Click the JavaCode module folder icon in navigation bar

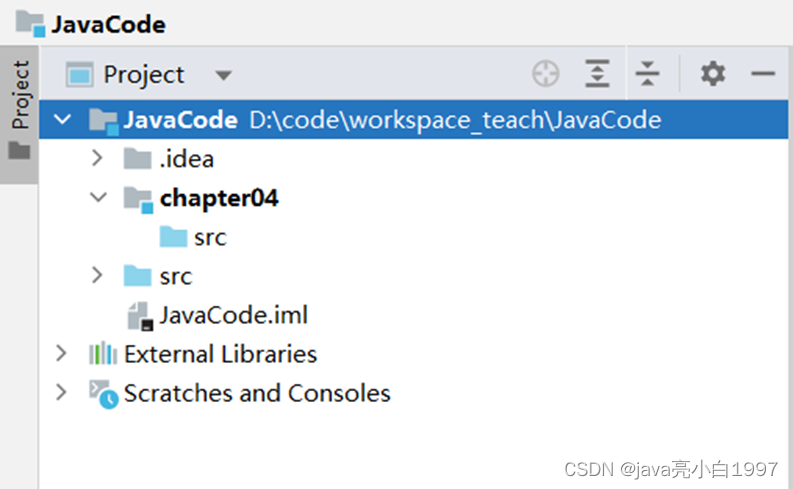point(30,24)
